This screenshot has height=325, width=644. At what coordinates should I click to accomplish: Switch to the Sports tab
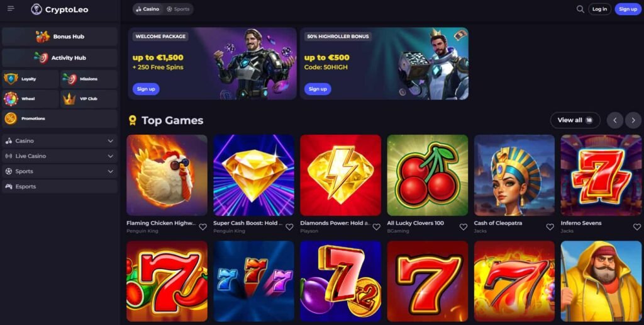178,9
